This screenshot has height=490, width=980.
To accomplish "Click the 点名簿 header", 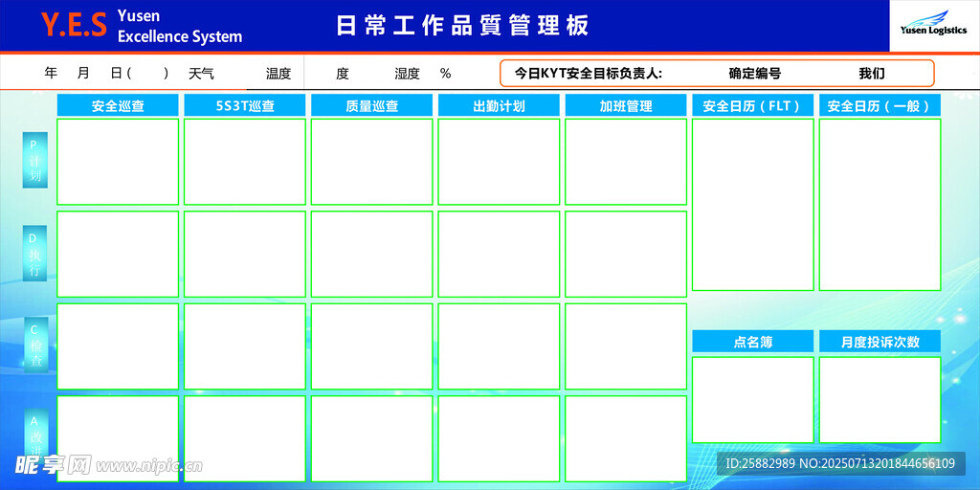I will [752, 342].
